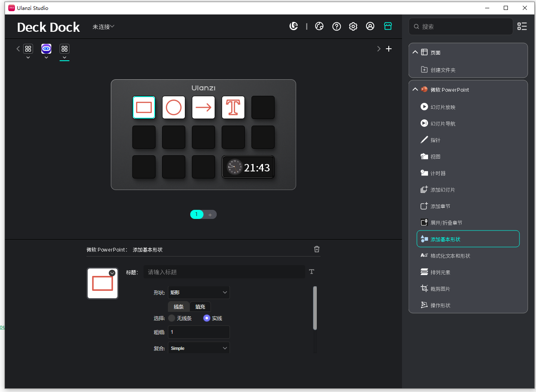This screenshot has width=536, height=392.
Task: Open the store marketplace icon
Action: 388,26
